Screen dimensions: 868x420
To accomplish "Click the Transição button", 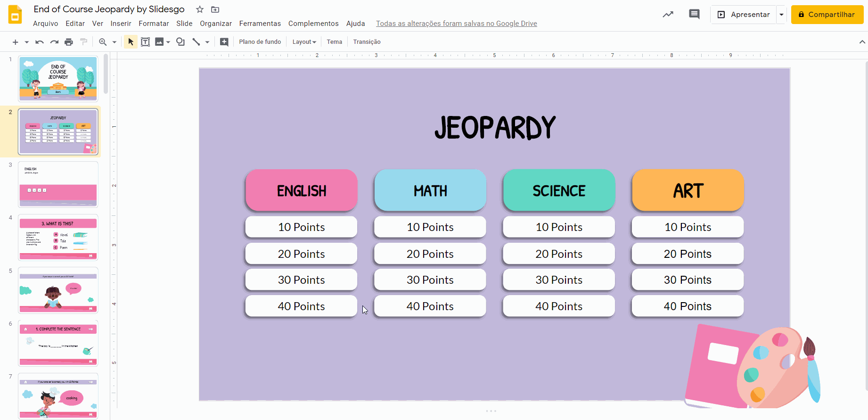I will (x=367, y=42).
